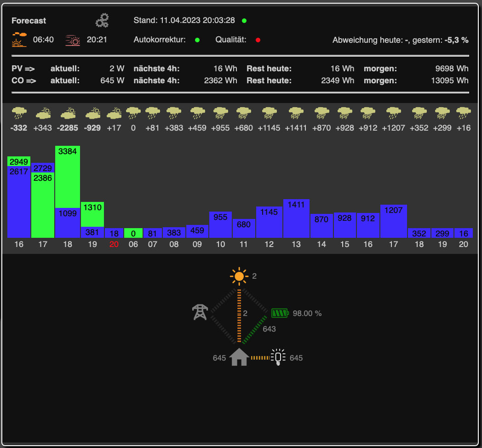Screen dimensions: 482x448
Task: Select the blue bar labeled 1411
Action: [x=296, y=218]
